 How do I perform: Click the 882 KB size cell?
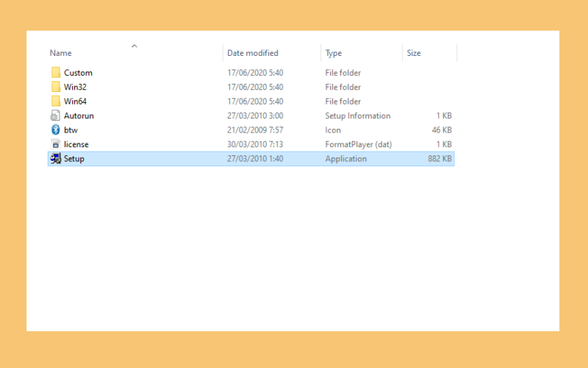click(x=440, y=158)
